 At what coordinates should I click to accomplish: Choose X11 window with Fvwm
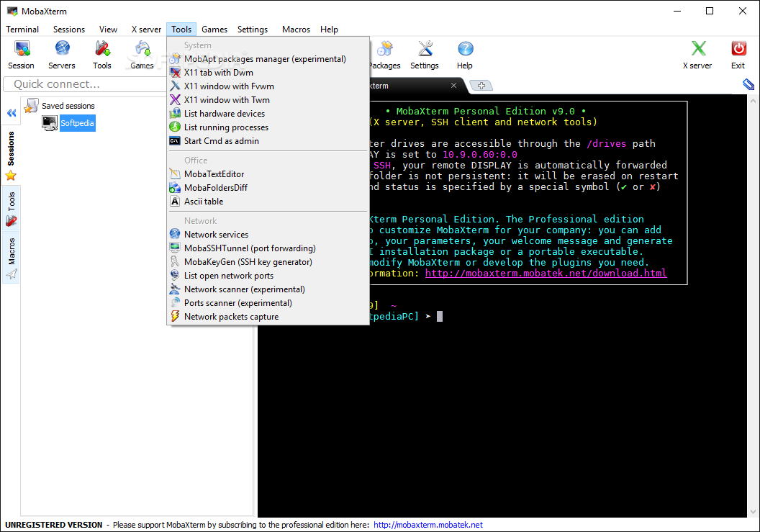pyautogui.click(x=268, y=86)
